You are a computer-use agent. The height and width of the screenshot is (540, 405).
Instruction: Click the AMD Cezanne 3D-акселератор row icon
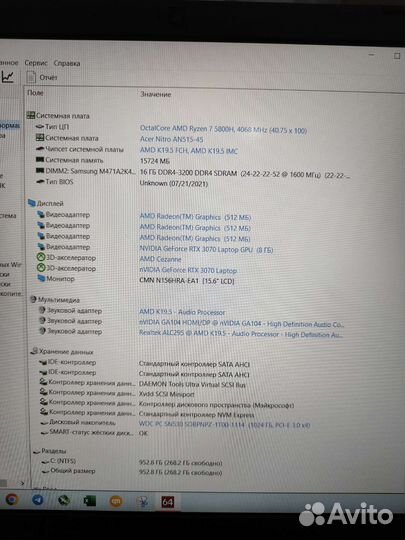tap(41, 258)
